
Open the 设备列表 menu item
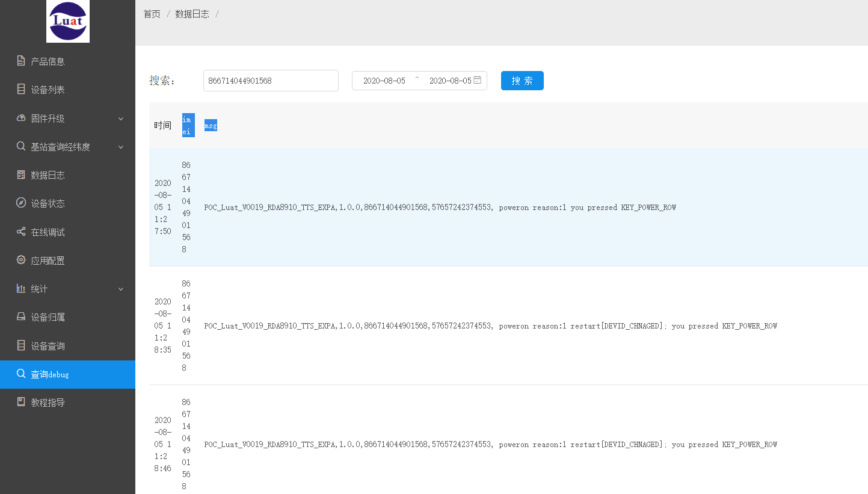[x=67, y=90]
